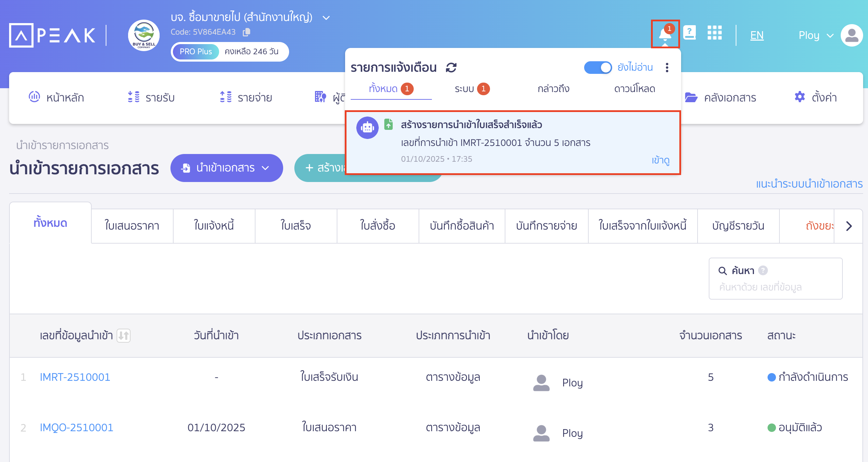Refresh the รายการแจ้งเตือน notification list
The image size is (868, 462).
pos(451,67)
